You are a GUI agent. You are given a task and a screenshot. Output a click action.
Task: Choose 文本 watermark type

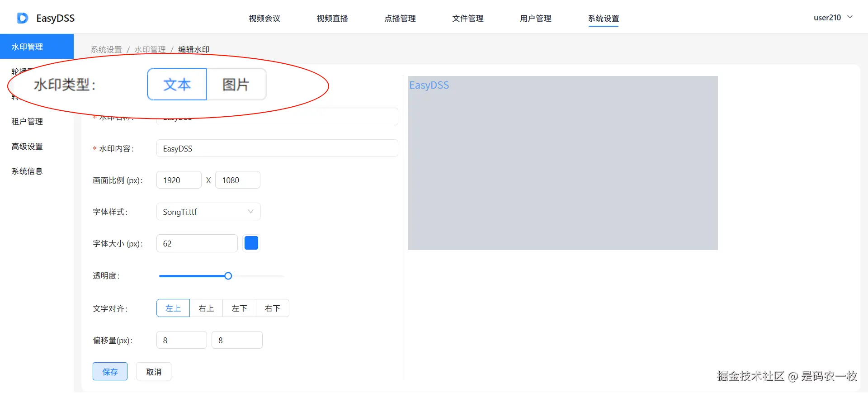[x=177, y=84]
